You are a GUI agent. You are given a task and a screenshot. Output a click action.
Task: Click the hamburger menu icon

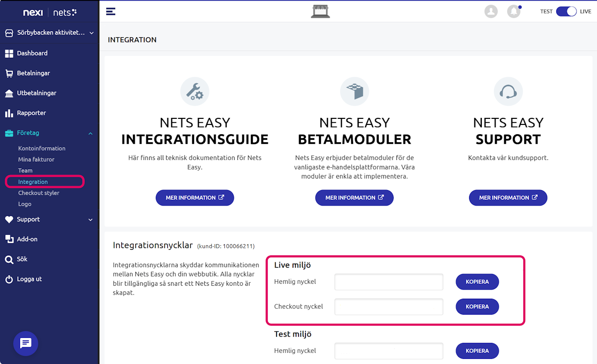pos(111,11)
